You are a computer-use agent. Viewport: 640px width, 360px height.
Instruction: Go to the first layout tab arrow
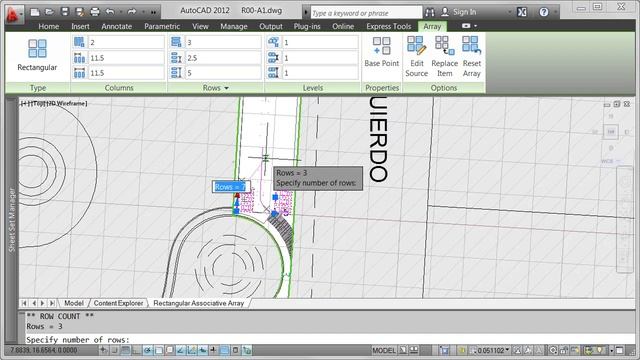coord(24,303)
